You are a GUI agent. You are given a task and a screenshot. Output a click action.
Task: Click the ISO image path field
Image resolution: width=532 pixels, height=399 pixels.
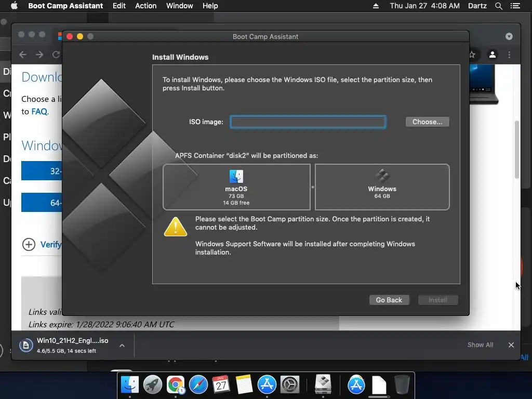point(308,122)
